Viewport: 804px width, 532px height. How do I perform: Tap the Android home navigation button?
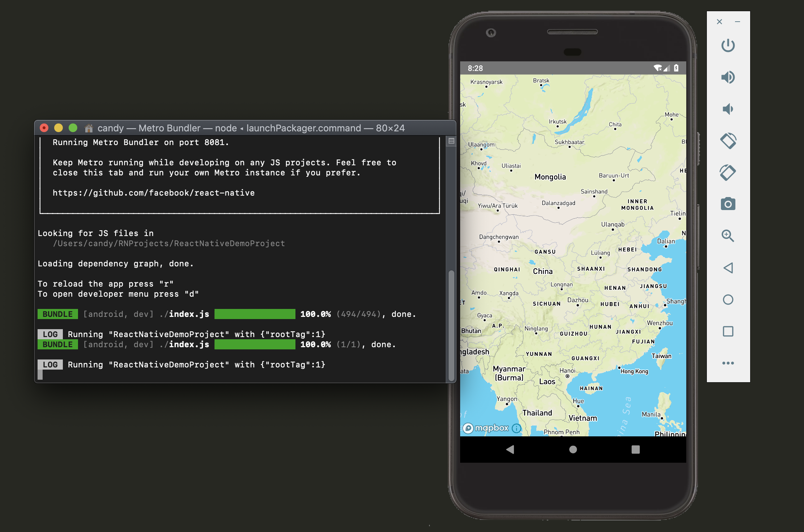pyautogui.click(x=573, y=449)
